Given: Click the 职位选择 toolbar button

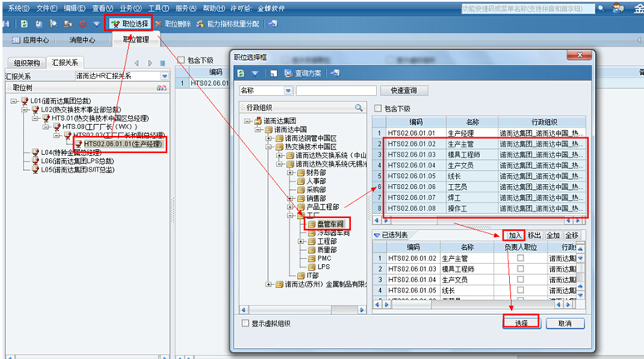Looking at the screenshot, I should click(131, 23).
